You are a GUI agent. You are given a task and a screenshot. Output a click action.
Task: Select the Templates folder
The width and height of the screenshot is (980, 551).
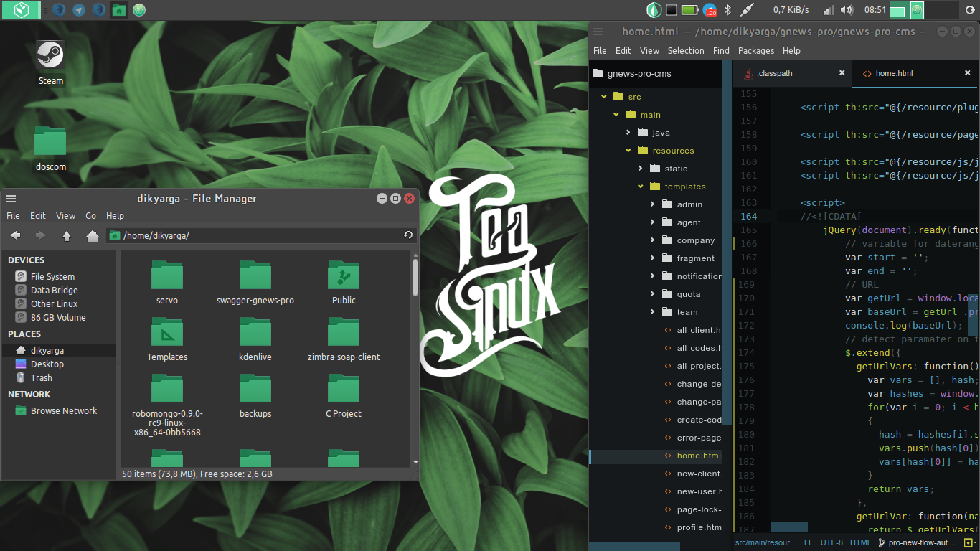click(167, 339)
